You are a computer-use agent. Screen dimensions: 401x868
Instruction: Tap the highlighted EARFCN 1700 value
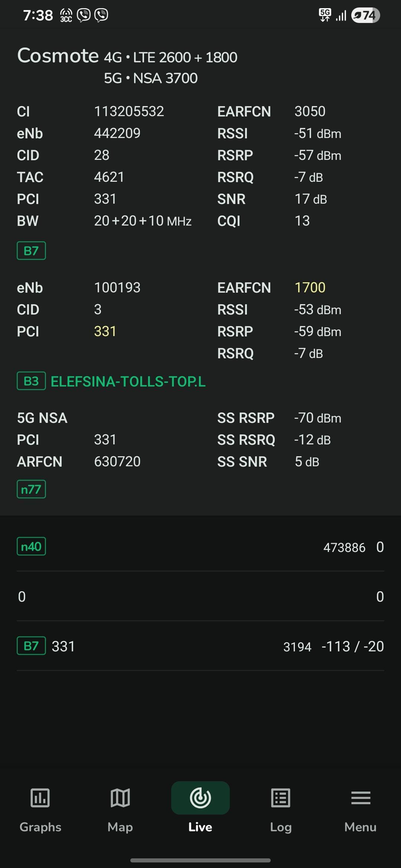[x=310, y=287]
